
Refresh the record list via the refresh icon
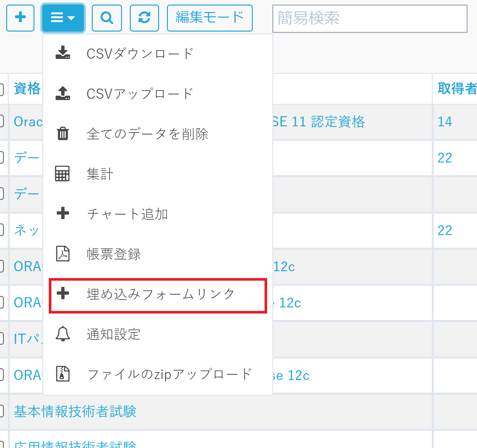(x=144, y=18)
